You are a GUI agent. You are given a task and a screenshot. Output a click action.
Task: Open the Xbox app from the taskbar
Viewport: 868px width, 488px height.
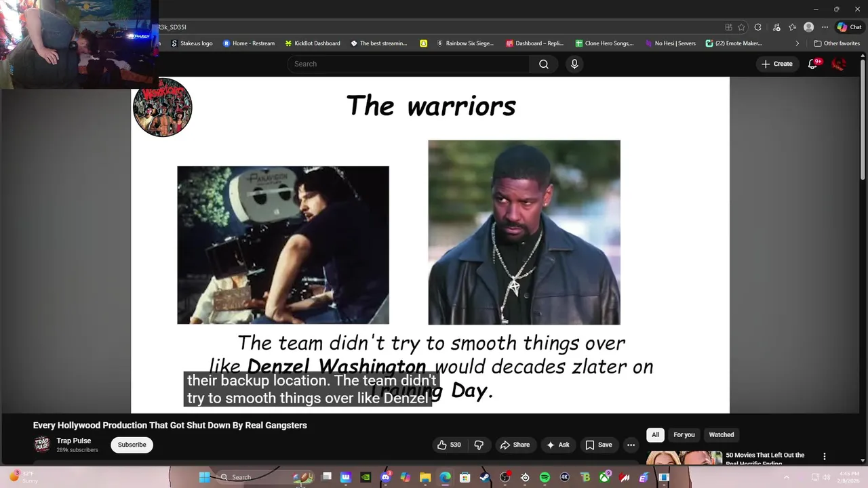tap(604, 477)
